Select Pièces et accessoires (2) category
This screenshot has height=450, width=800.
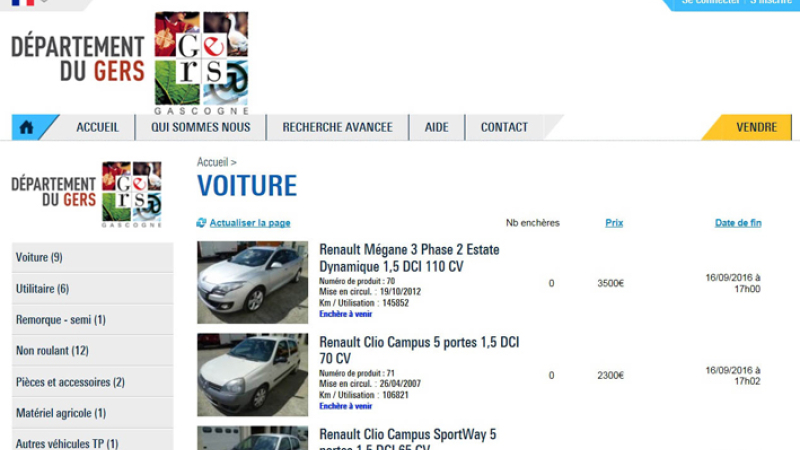pos(92,382)
